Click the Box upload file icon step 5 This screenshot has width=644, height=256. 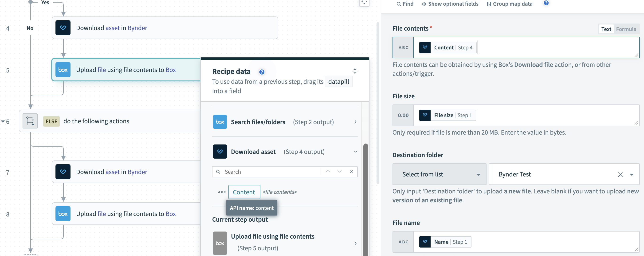[63, 69]
